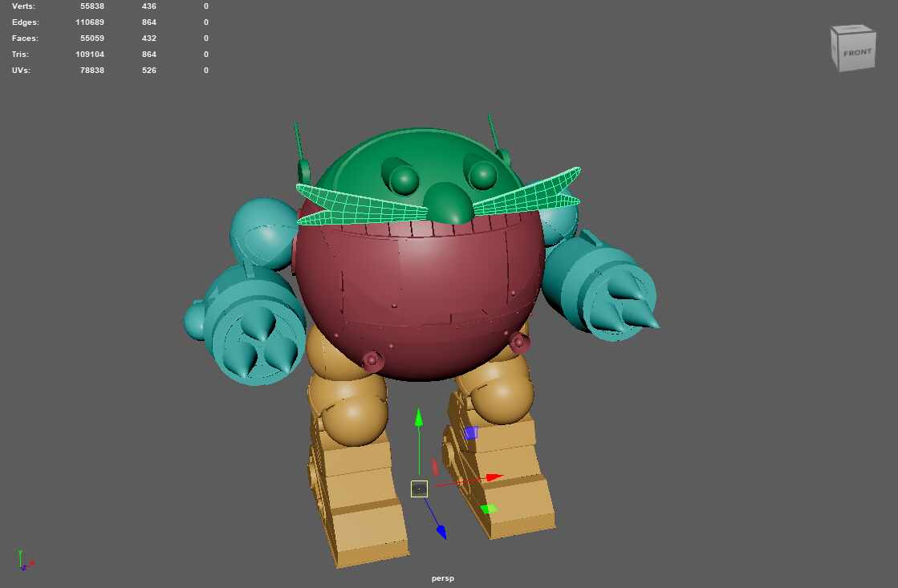The image size is (898, 588).
Task: Click the blue XY plane handle of the manipulator
Action: click(471, 432)
